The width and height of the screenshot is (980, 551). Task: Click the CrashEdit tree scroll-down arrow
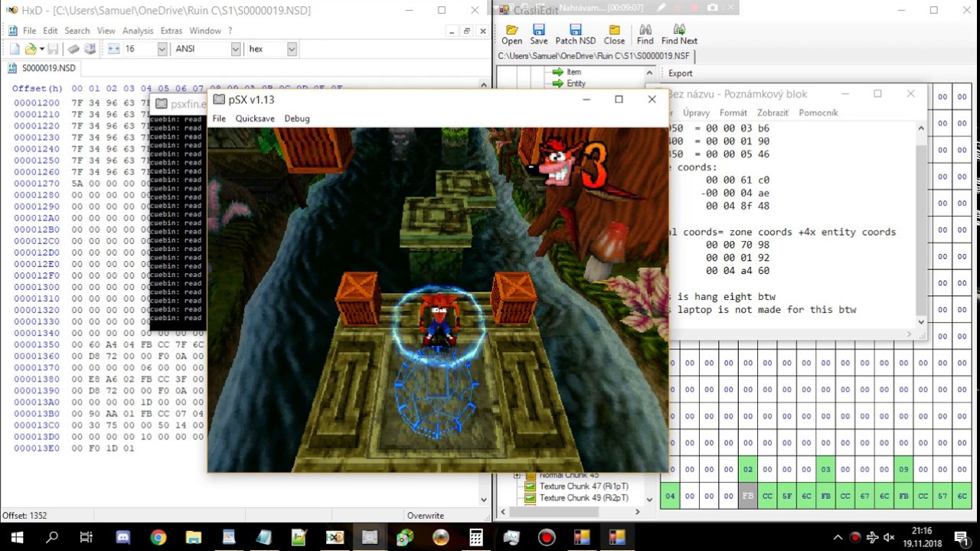tap(650, 499)
